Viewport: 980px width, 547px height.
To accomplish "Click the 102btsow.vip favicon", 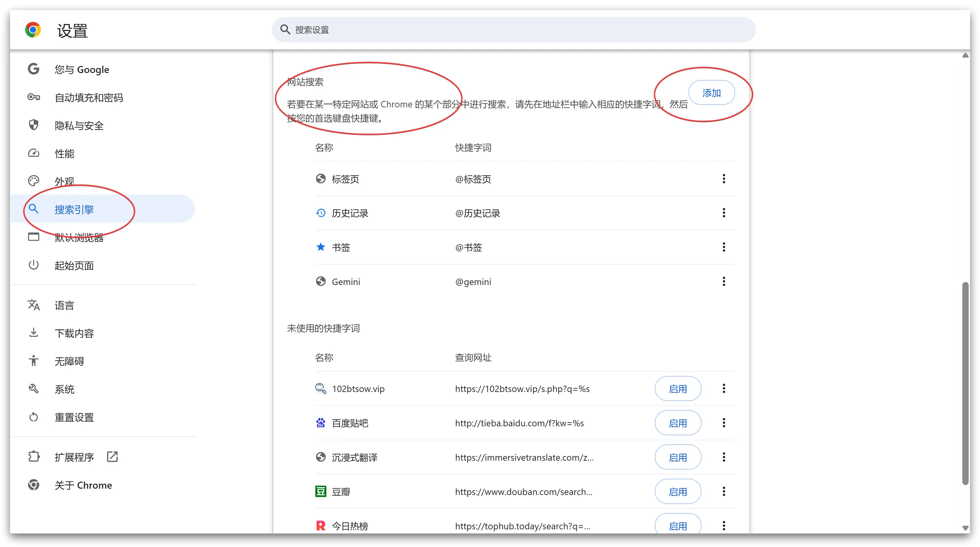I will click(321, 388).
